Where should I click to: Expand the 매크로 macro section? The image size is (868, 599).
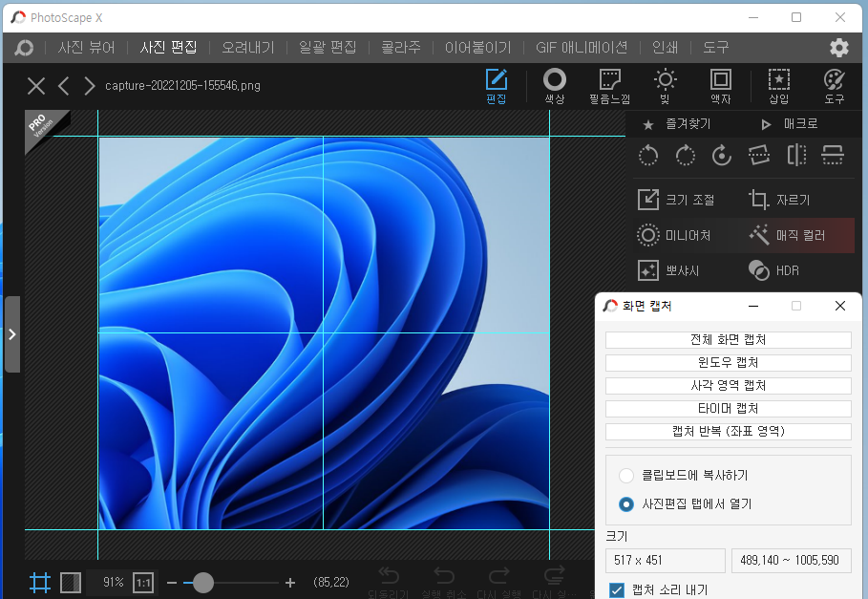(790, 124)
